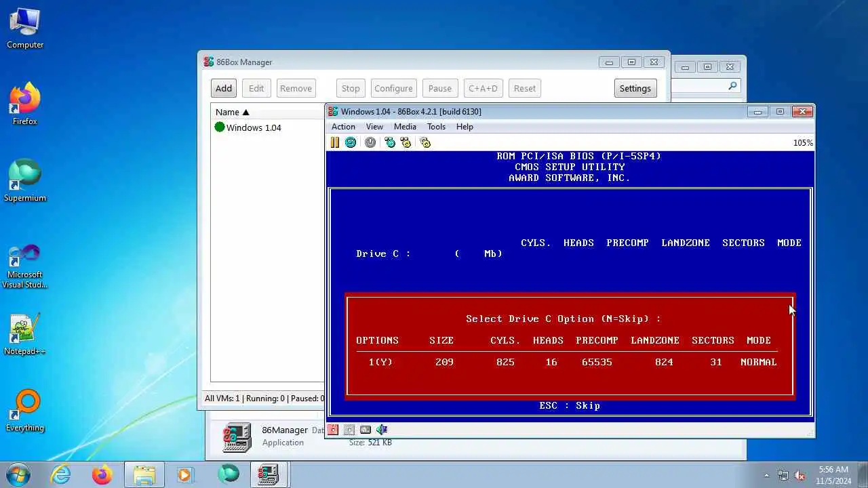The height and width of the screenshot is (488, 868).
Task: Open Windows Media Player from taskbar
Action: click(185, 474)
